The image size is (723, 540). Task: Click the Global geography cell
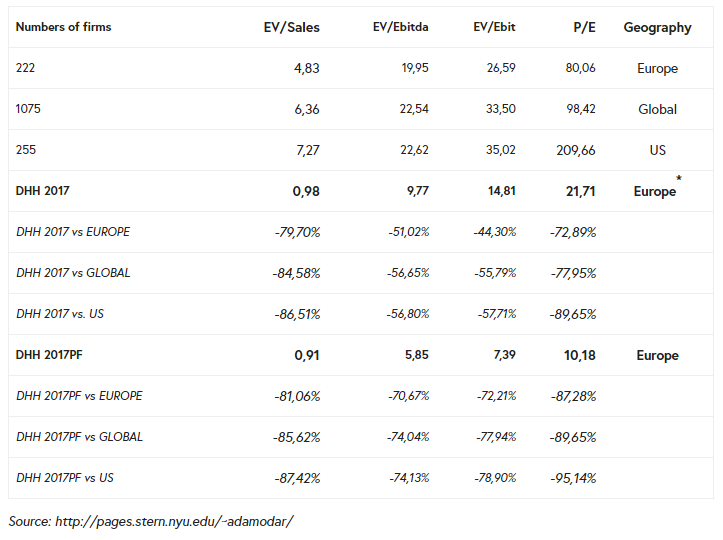point(657,109)
